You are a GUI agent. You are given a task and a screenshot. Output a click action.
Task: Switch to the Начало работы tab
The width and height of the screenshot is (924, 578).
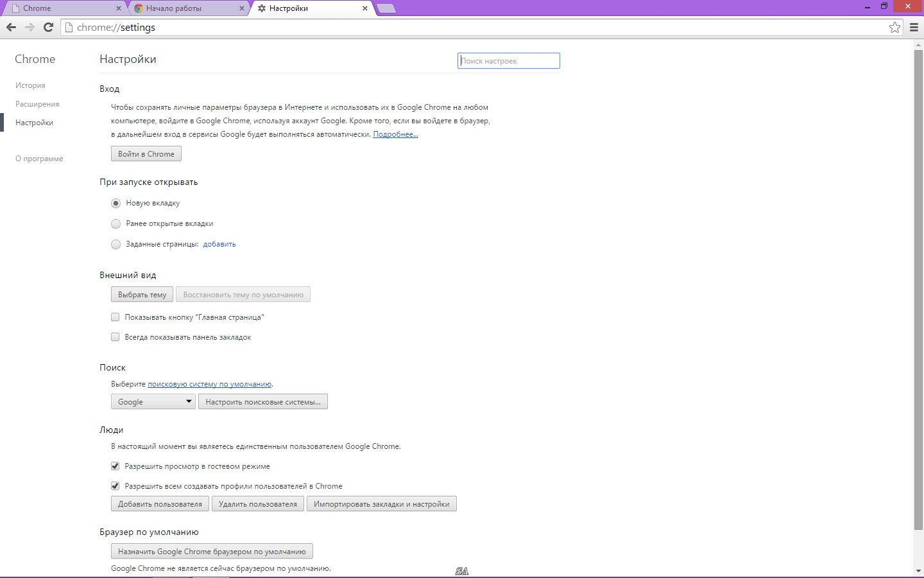coord(183,8)
